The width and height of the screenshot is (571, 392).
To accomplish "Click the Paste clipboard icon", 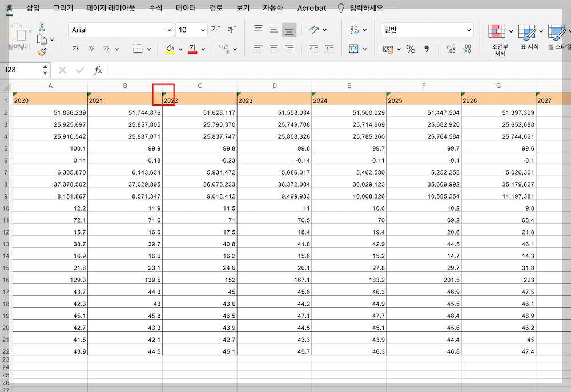I will pos(18,32).
